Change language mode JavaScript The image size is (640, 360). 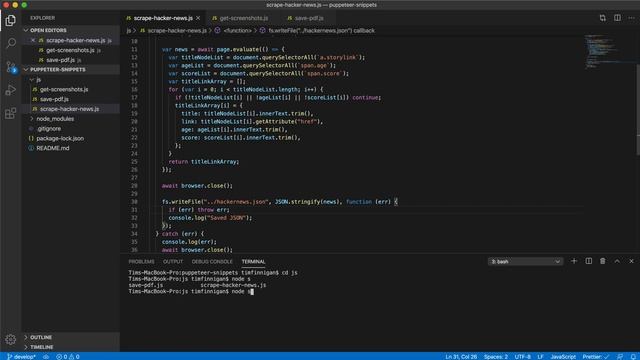click(x=563, y=357)
